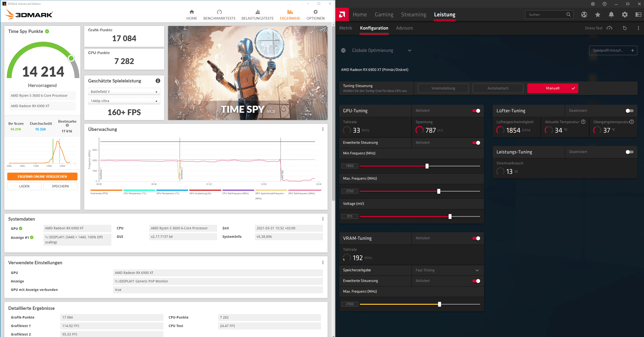644x337 pixels.
Task: Click the Aktuelle Temperatur help icon
Action: (x=583, y=122)
